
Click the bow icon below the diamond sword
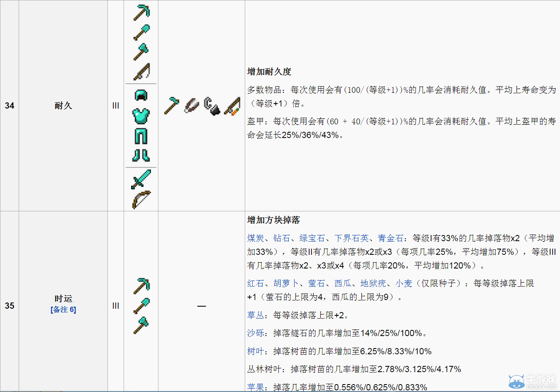click(x=141, y=198)
